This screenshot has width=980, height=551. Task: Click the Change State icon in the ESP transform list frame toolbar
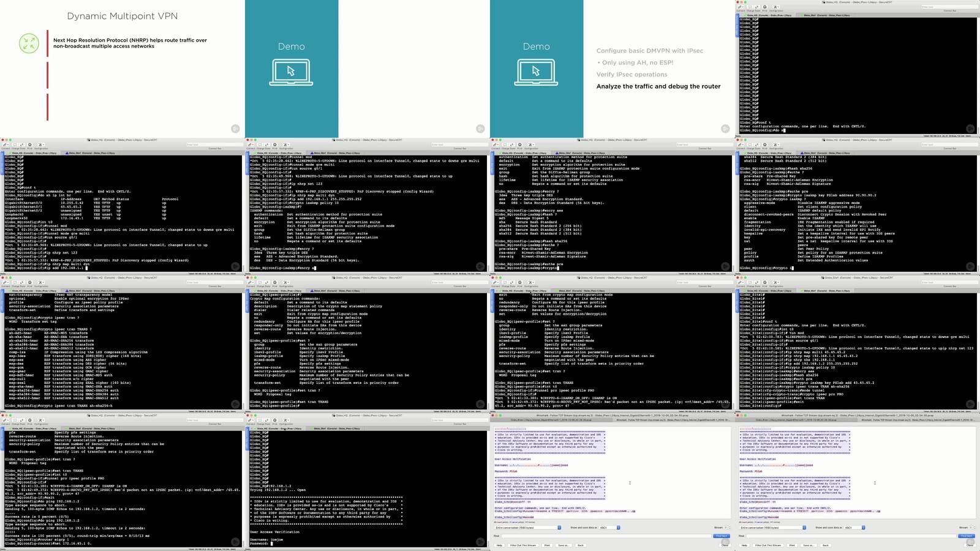pos(14,283)
